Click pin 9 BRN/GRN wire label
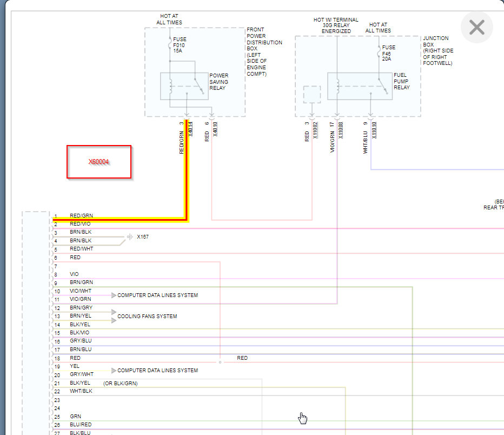504x435 pixels. click(81, 282)
